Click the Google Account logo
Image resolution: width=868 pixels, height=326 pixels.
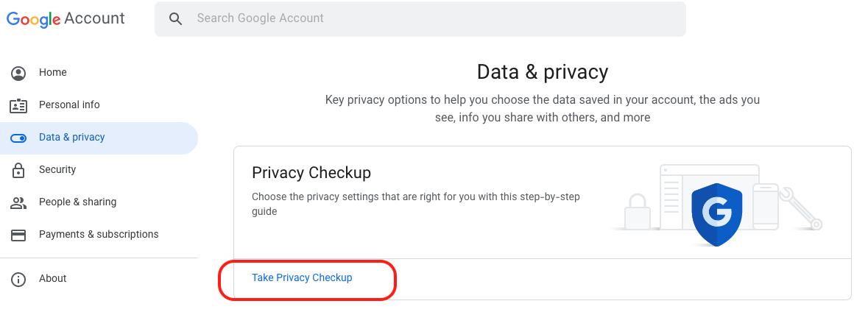pos(66,19)
